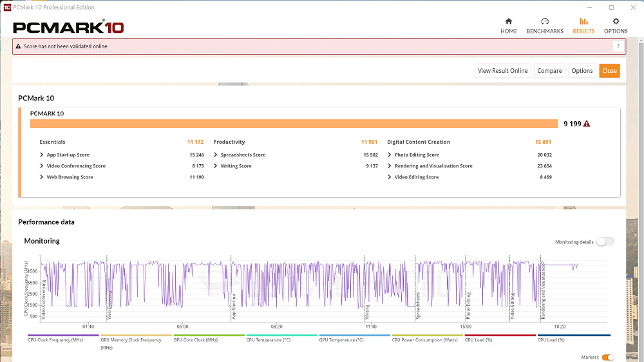Click the Benchmarks gauge icon
The image size is (644, 362).
coord(545,21)
